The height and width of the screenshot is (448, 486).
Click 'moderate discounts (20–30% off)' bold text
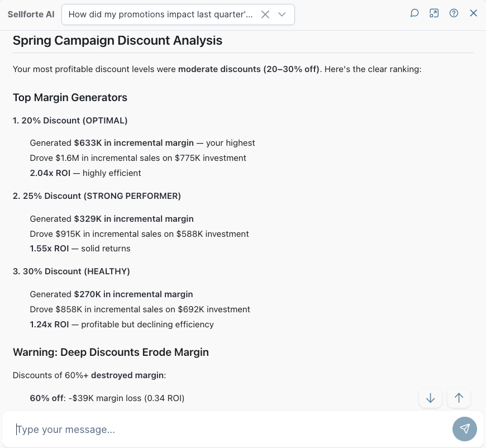point(249,69)
